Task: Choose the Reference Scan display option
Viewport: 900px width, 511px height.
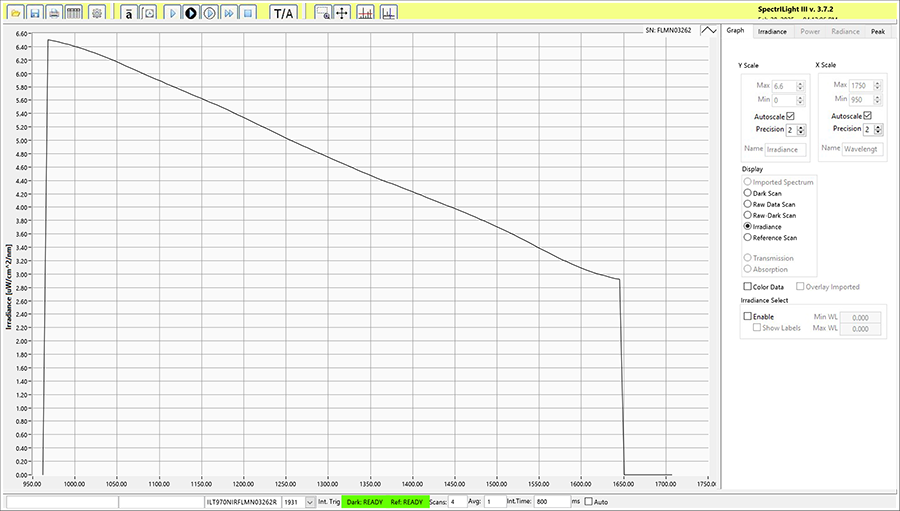Action: (x=747, y=238)
